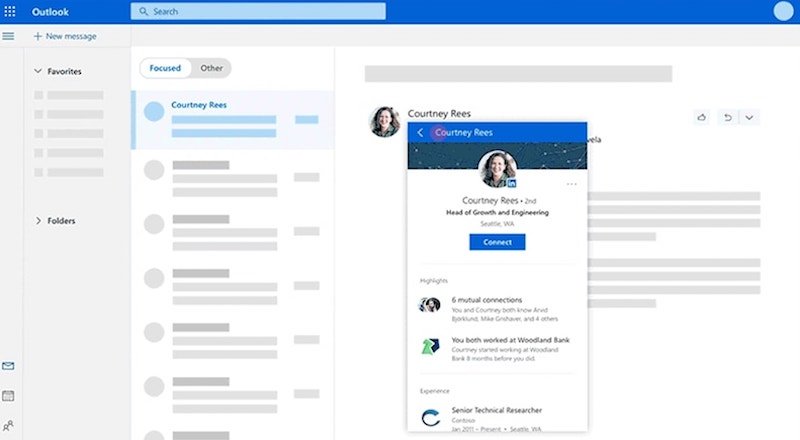
Task: Open the Calendar module icon
Action: pos(8,396)
